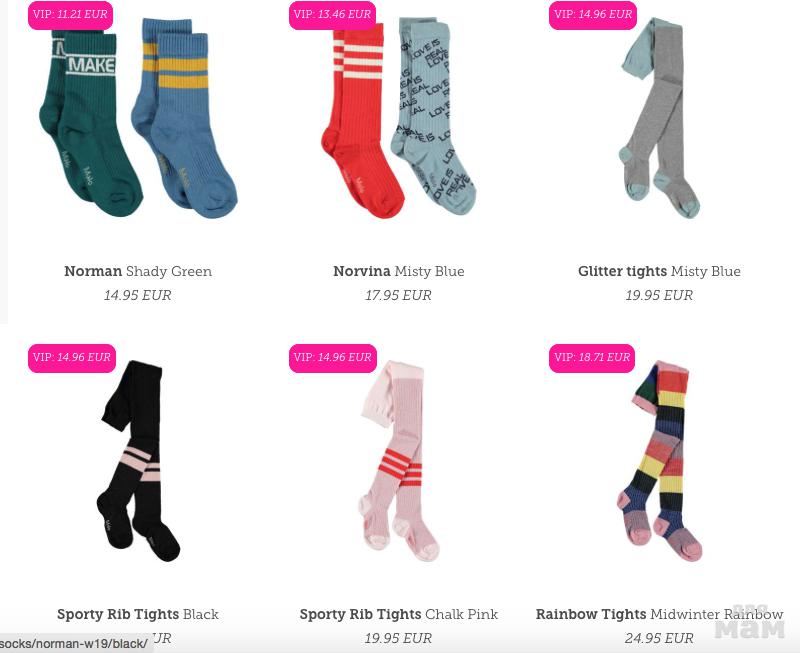Click the 14.95 EUR price under Norman
The width and height of the screenshot is (800, 653).
pyautogui.click(x=138, y=295)
